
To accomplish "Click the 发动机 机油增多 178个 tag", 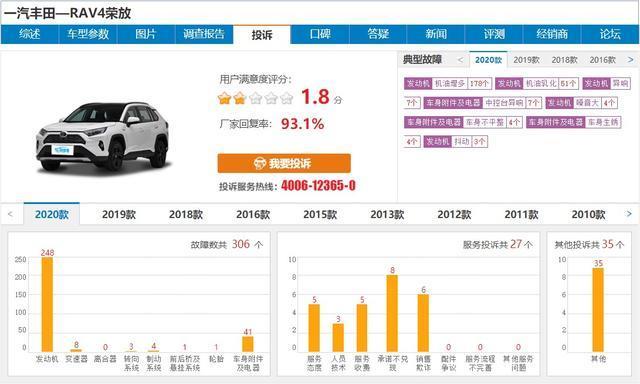I will tap(448, 84).
